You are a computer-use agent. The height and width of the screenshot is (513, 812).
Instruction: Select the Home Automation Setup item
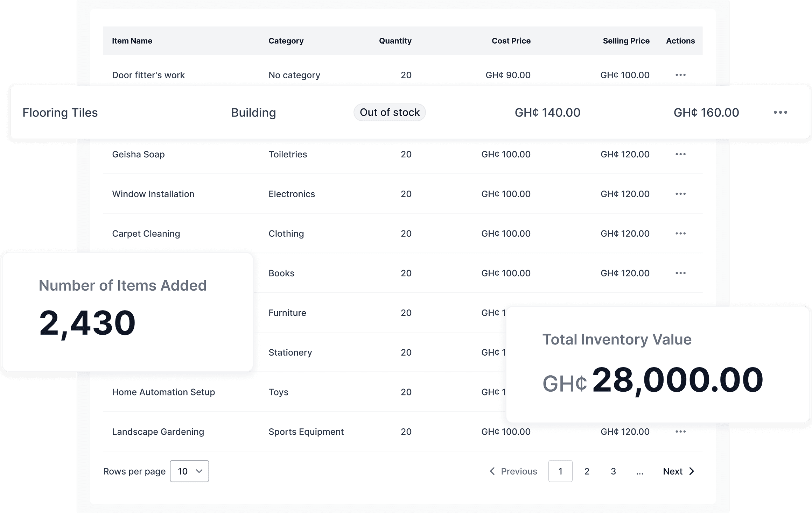(163, 392)
